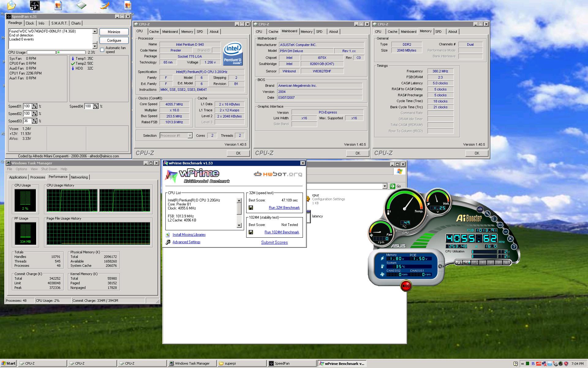Open the SpeedFan desktop shortcut icon
Viewport: 588px width, 368px height.
click(x=35, y=5)
